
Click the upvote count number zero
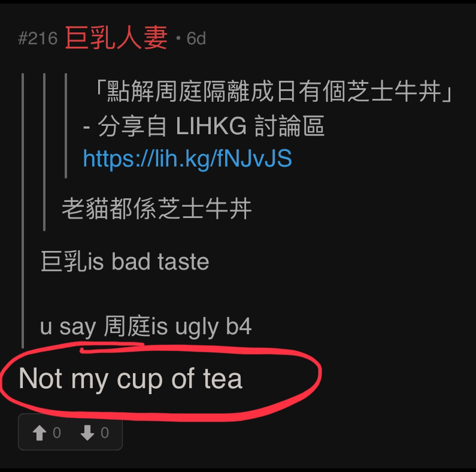click(x=57, y=432)
